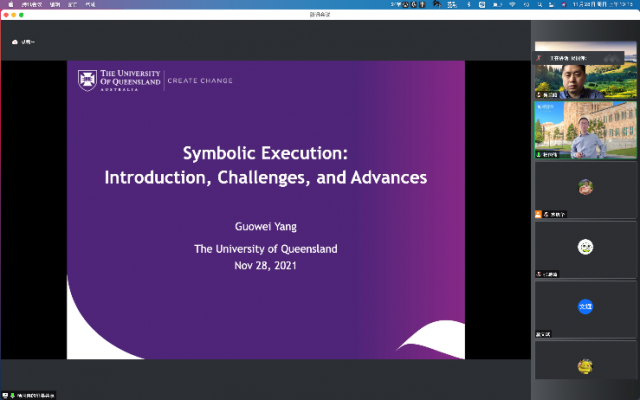This screenshot has height=400, width=640.
Task: Open the menu immediately right of the app name
Action: (55, 5)
